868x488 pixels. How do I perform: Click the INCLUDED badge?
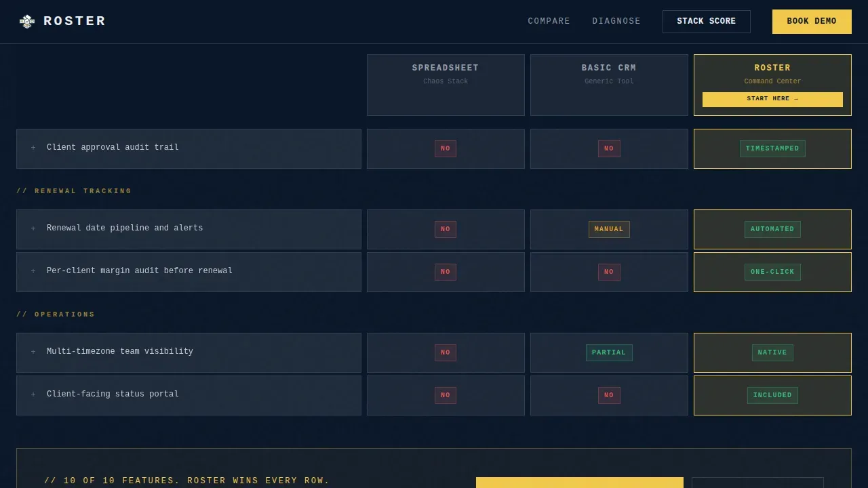point(772,395)
